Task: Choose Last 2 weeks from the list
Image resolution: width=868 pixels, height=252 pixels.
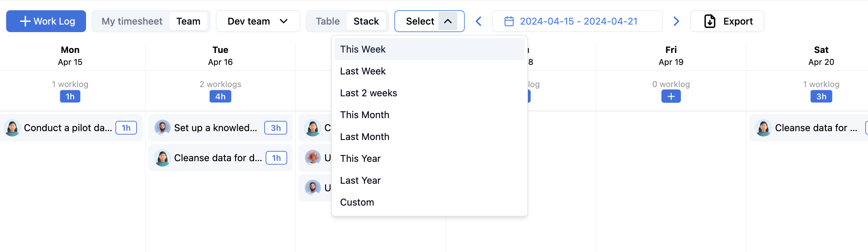Action: [368, 93]
